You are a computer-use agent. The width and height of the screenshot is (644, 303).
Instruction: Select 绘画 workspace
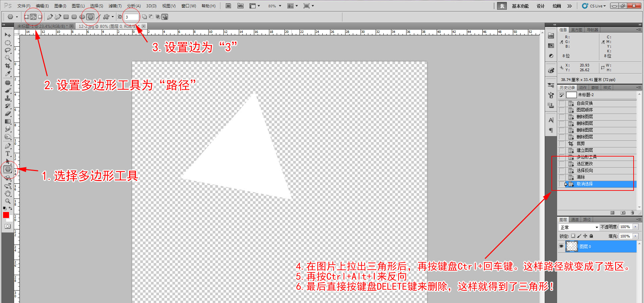pos(557,6)
